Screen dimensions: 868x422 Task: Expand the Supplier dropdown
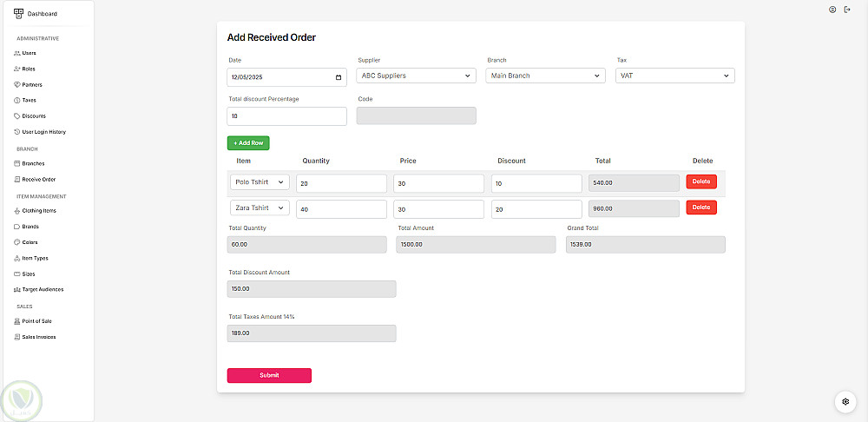coord(417,76)
